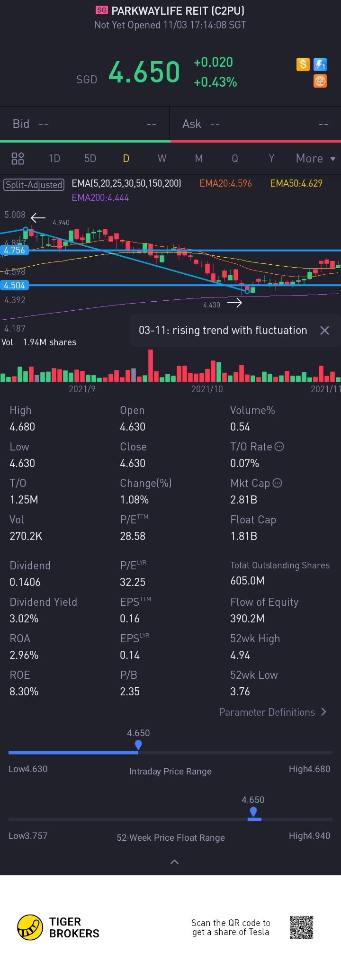This screenshot has width=341, height=980.
Task: Tap the Dividend Yield 3.02% value
Action: (x=24, y=619)
